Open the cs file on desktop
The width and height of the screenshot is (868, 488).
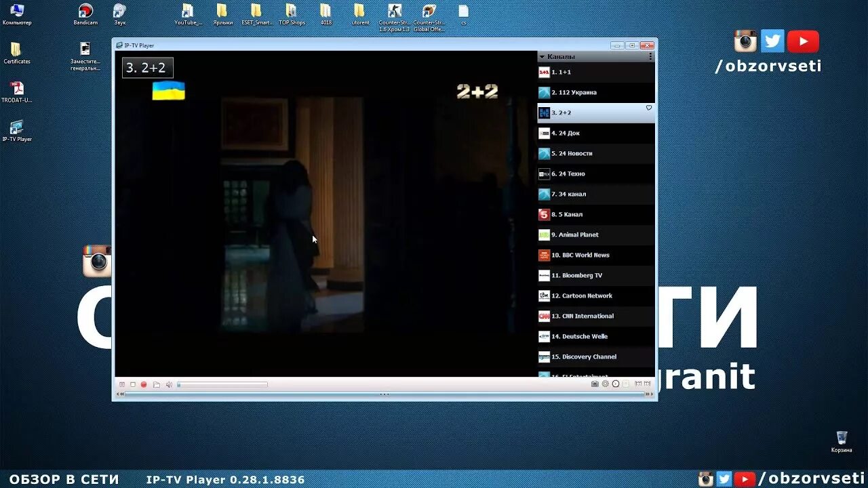tap(463, 14)
